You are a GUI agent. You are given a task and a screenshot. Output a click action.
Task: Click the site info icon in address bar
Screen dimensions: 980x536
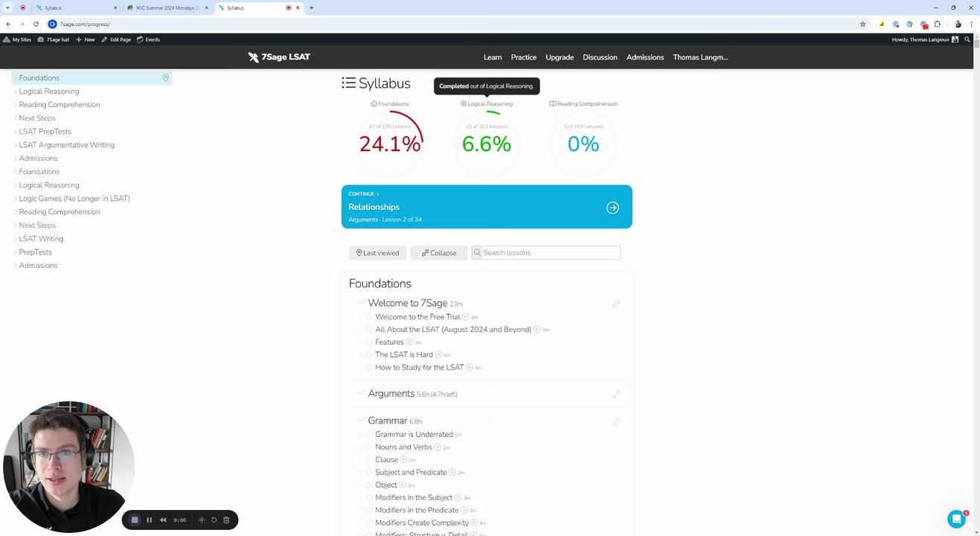pos(52,24)
